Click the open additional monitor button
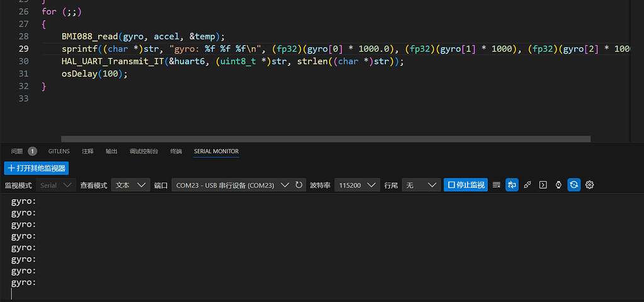Screen dimensions: 644x302 click(37, 168)
